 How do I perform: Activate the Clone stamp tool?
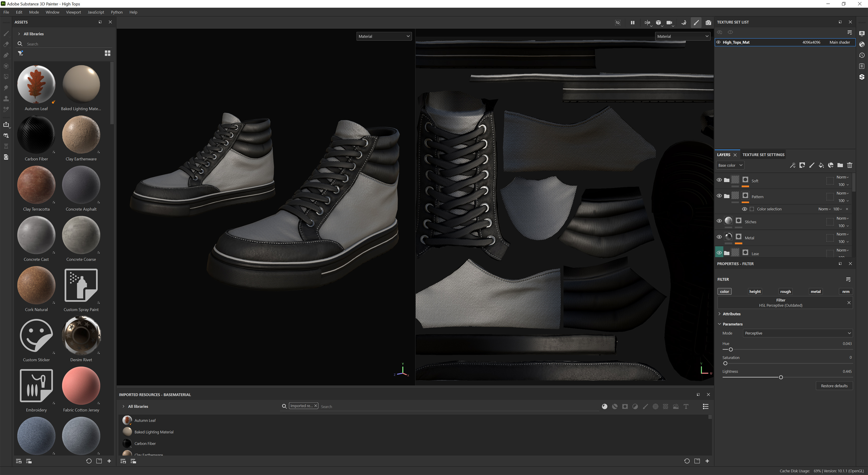click(6, 99)
